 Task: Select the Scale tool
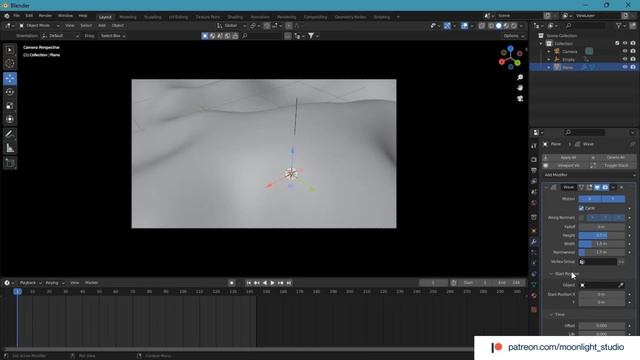(x=10, y=106)
